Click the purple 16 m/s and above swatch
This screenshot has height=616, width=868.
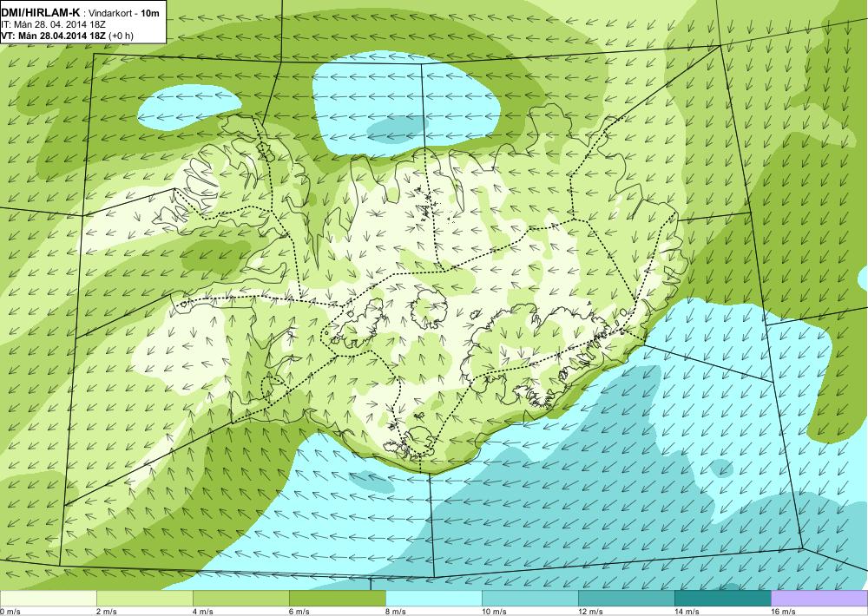(819, 599)
